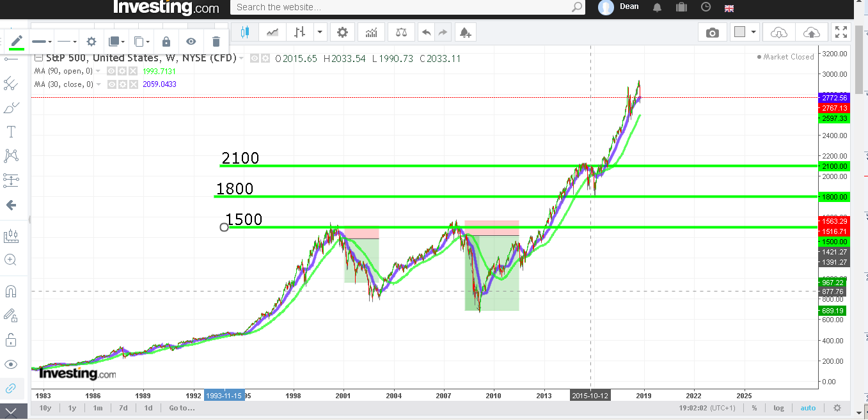
Task: Enter fullscreen chart mode
Action: click(841, 33)
